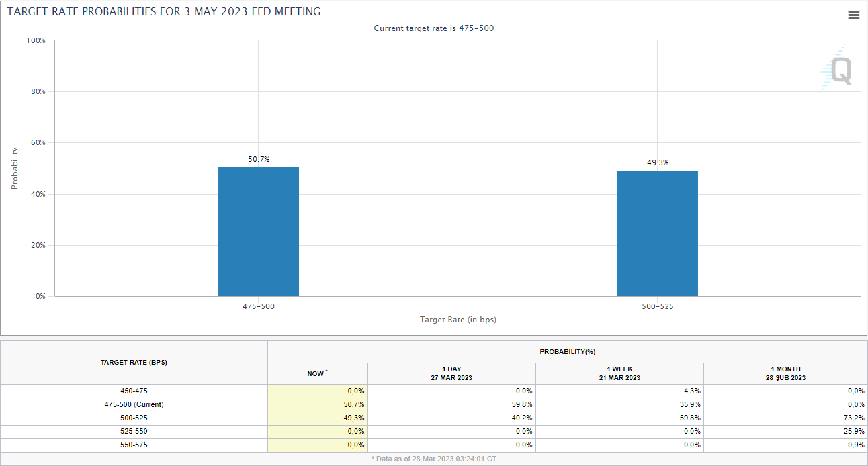Open the chart hamburger menu
868x466 pixels.
853,15
